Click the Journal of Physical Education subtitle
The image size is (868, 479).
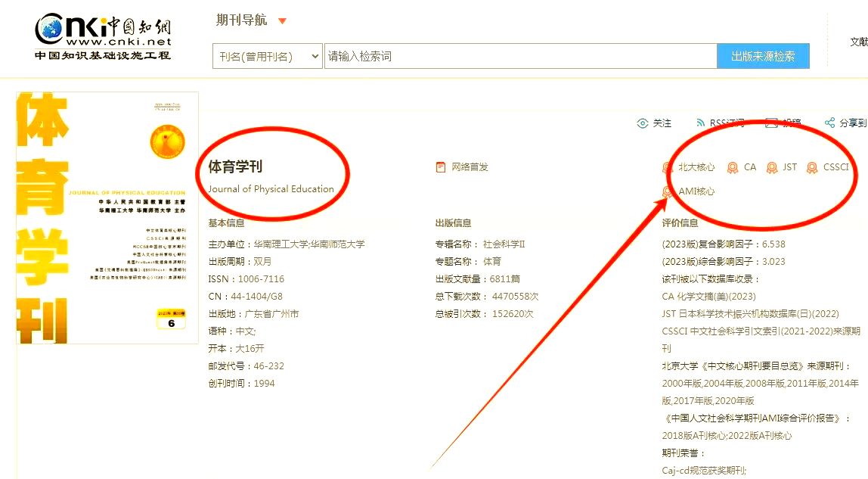(271, 189)
